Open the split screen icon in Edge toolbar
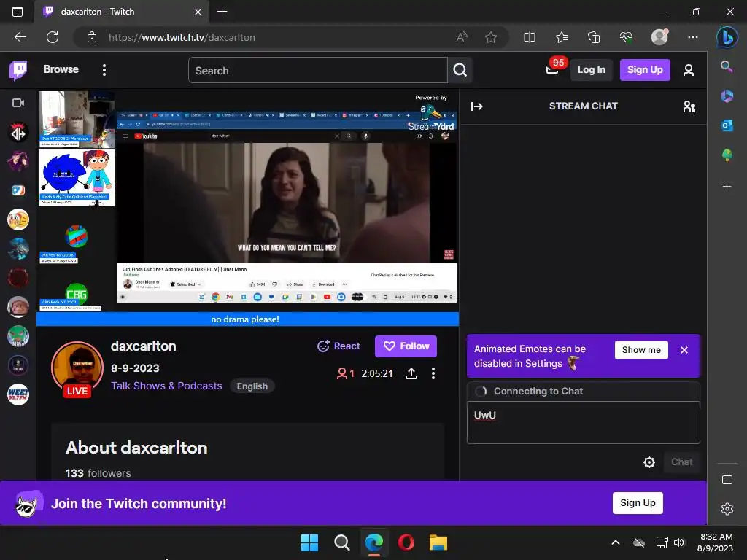Image resolution: width=747 pixels, height=560 pixels. 530,37
